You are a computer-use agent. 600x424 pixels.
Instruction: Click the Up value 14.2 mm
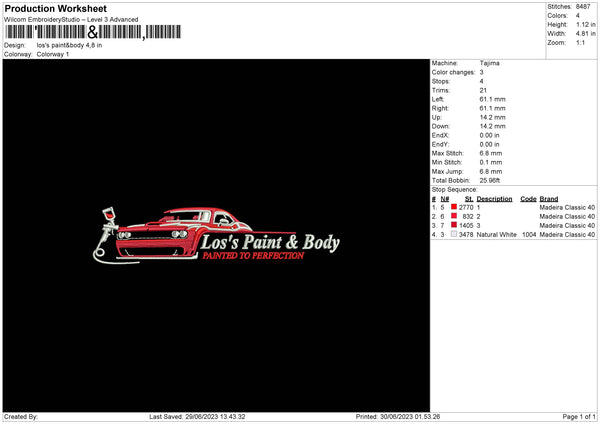(492, 117)
